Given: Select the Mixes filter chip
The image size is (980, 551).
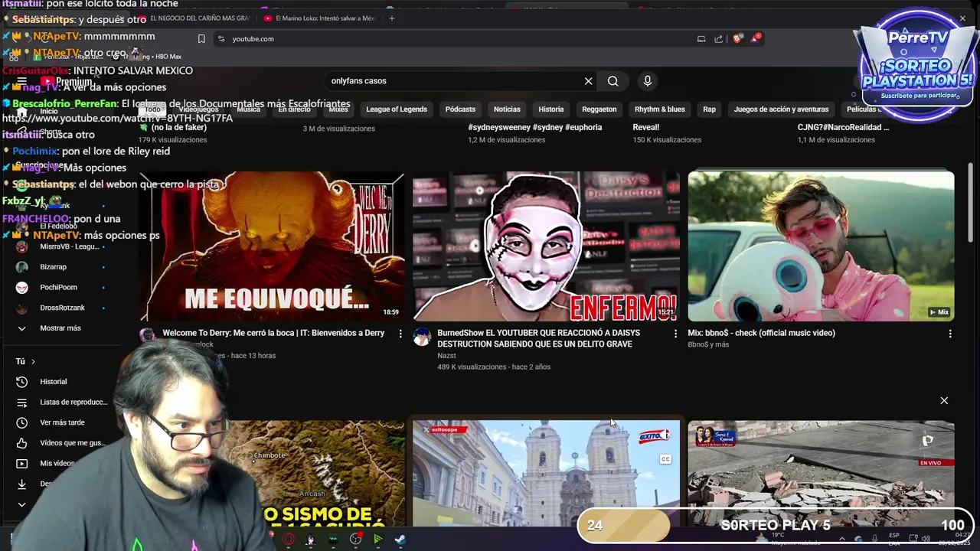Looking at the screenshot, I should pos(338,109).
